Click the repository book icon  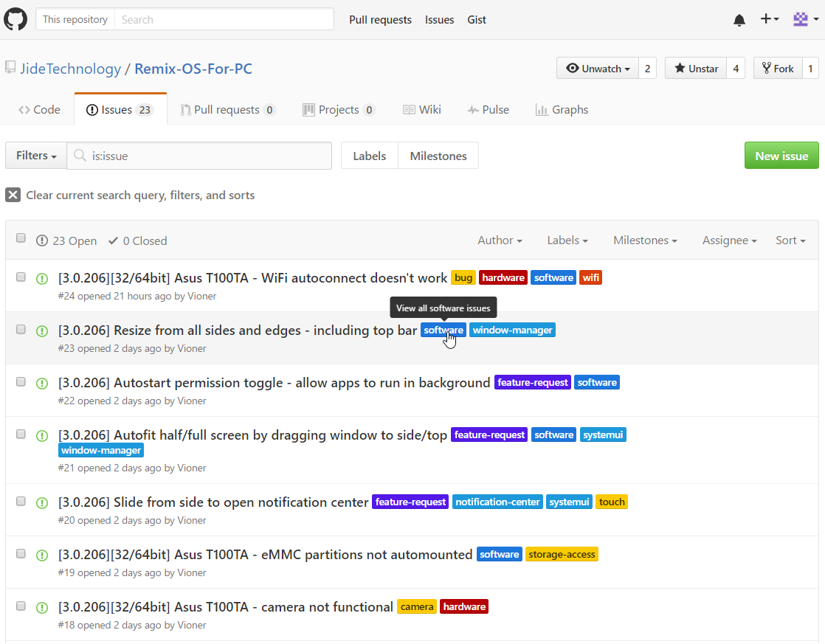(x=10, y=67)
